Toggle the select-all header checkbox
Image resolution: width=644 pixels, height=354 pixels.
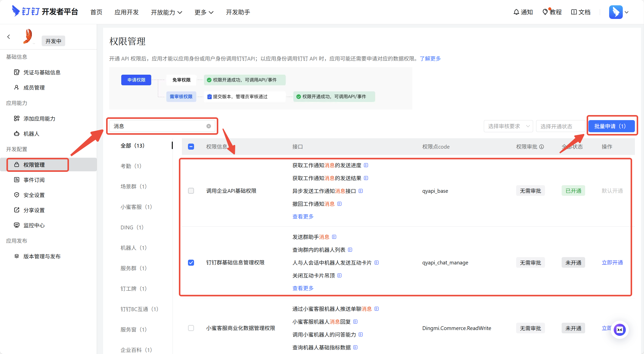(x=191, y=147)
